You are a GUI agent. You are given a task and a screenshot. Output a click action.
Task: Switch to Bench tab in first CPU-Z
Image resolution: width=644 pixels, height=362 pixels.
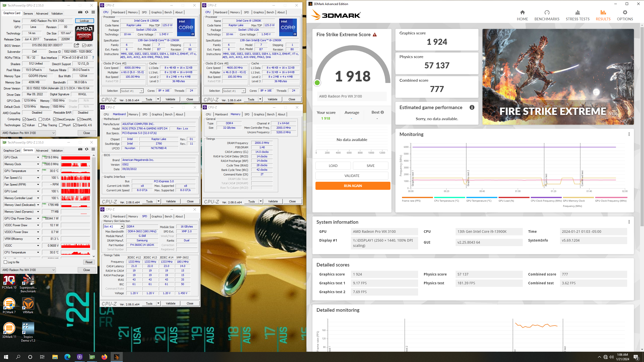click(168, 12)
